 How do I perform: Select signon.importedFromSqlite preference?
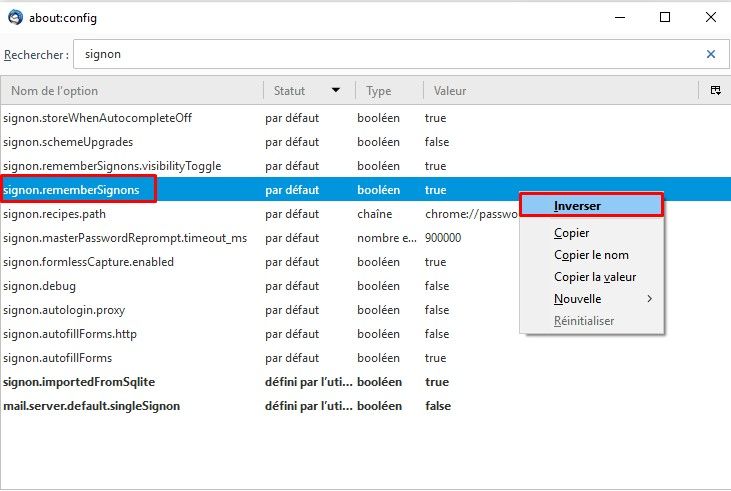pyautogui.click(x=366, y=382)
